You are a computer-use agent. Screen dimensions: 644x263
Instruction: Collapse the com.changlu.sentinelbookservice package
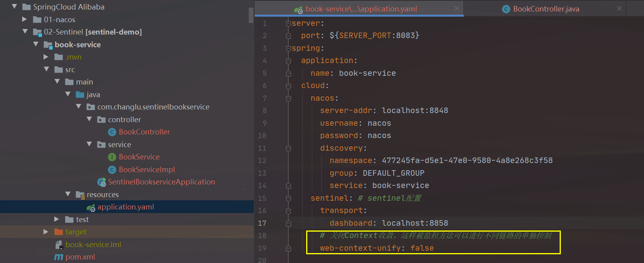[79, 106]
